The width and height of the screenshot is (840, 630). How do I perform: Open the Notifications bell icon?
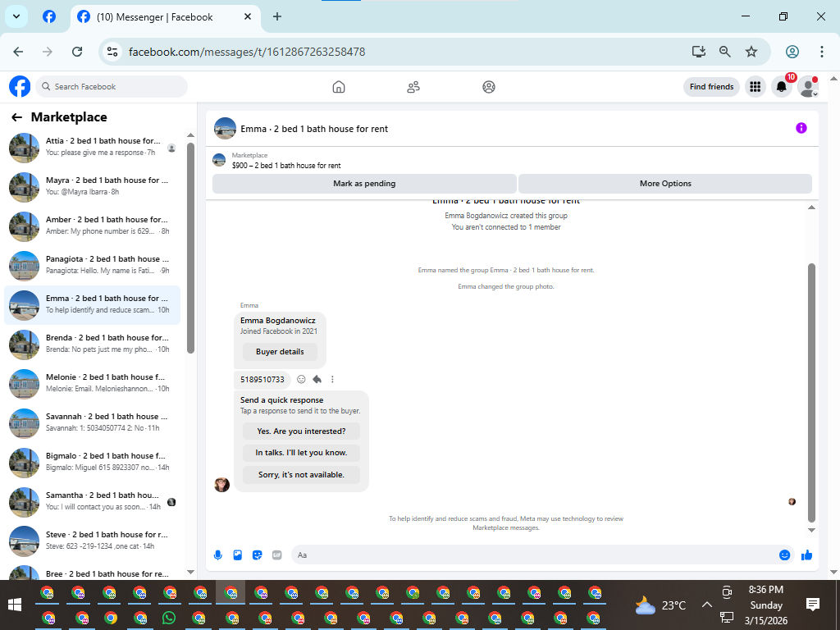pos(782,86)
